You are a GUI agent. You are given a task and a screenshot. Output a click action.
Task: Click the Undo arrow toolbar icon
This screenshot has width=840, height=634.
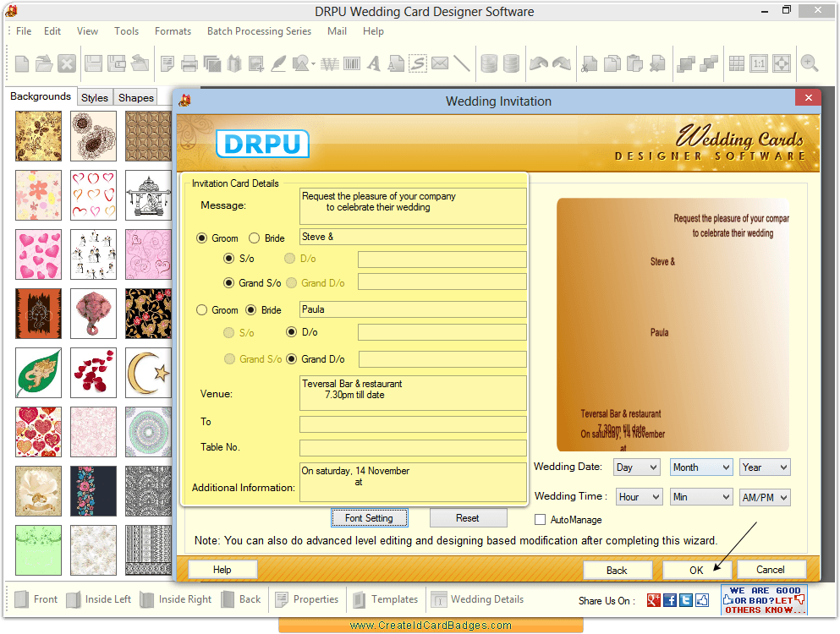(538, 63)
